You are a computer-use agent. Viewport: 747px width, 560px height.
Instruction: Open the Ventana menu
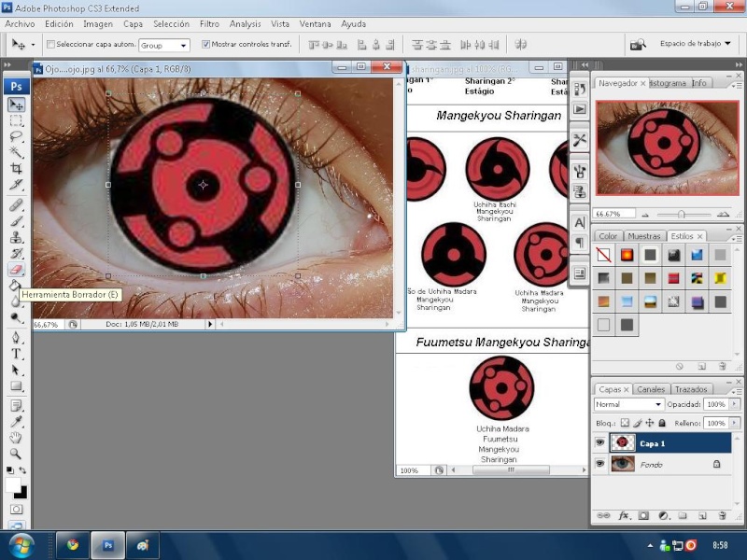pos(315,24)
